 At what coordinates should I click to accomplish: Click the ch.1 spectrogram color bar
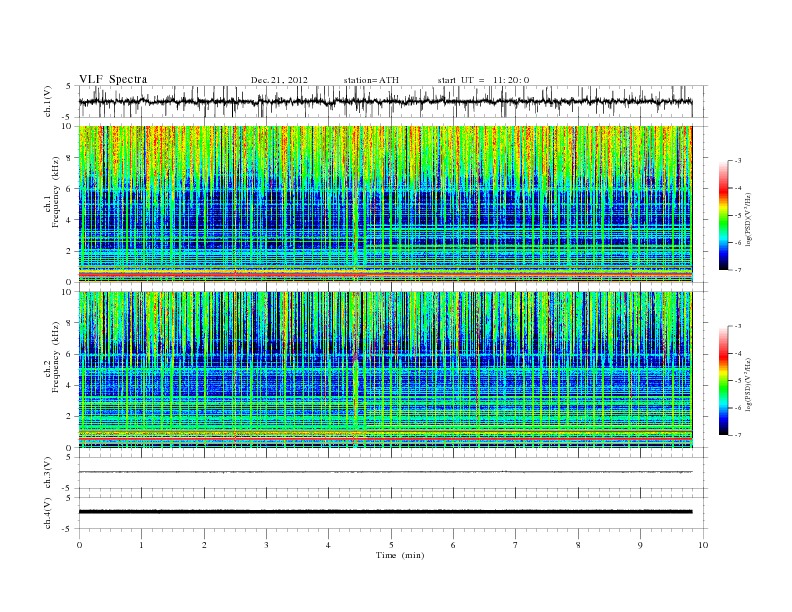click(x=723, y=215)
